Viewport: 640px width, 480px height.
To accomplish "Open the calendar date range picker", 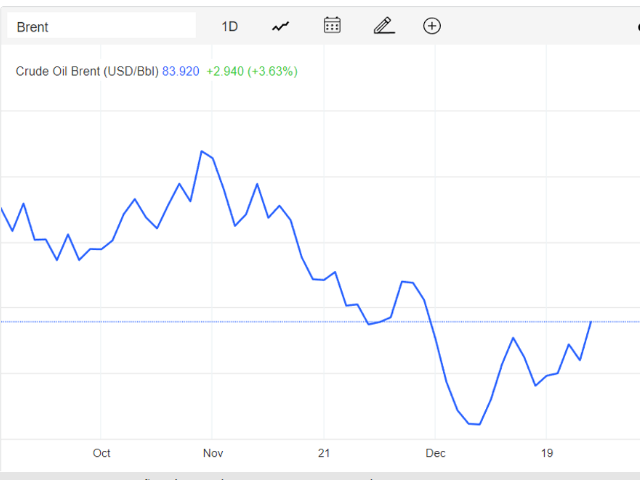I will pyautogui.click(x=332, y=25).
